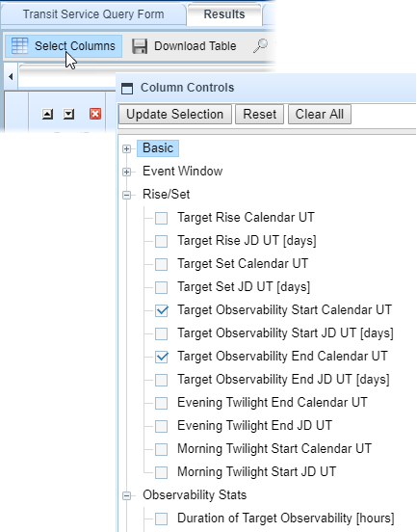Click the left scroll arrow in table header

click(x=11, y=77)
